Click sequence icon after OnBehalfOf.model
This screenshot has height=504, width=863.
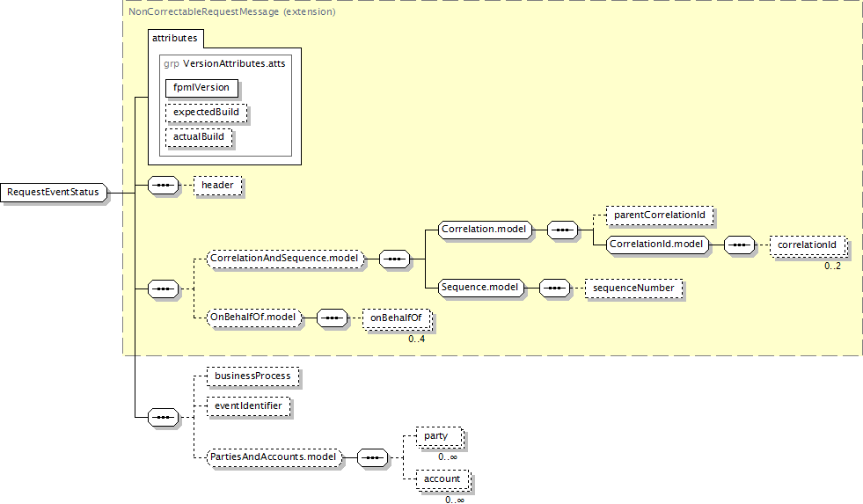[x=331, y=318]
